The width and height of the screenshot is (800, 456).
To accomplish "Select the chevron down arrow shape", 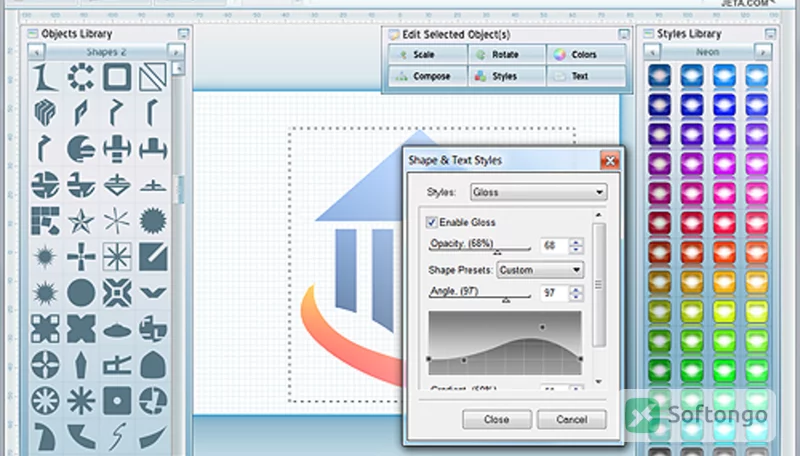I will click(153, 293).
